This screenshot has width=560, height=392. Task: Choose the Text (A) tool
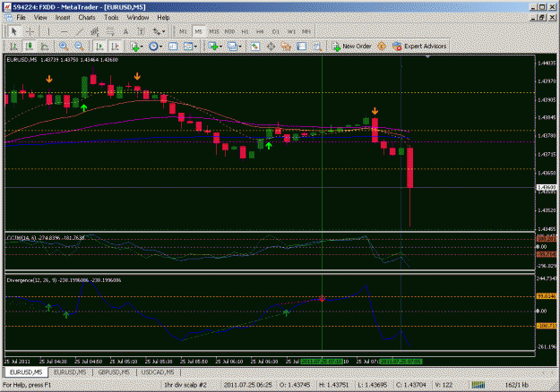(125, 31)
